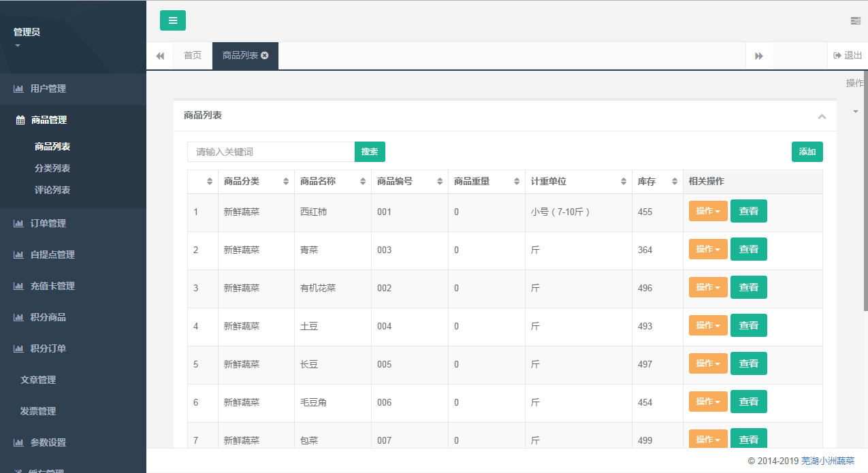
Task: Click 查看 button for 青菜 row
Action: pos(748,249)
